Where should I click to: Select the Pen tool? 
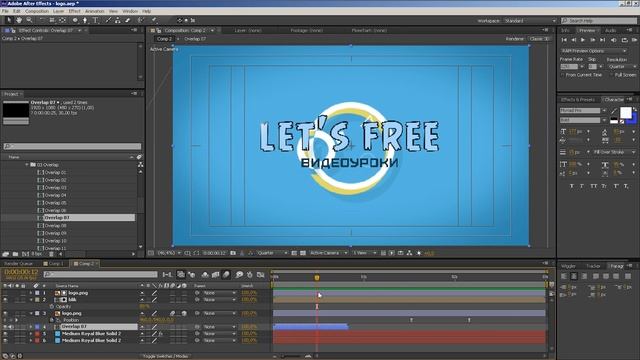(85, 20)
